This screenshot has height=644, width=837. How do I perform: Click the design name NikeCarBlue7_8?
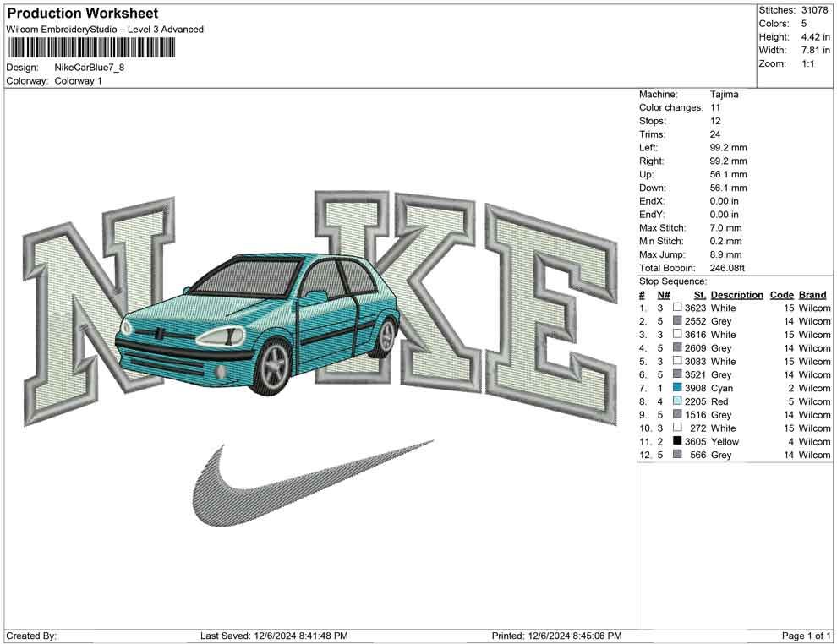tap(90, 68)
